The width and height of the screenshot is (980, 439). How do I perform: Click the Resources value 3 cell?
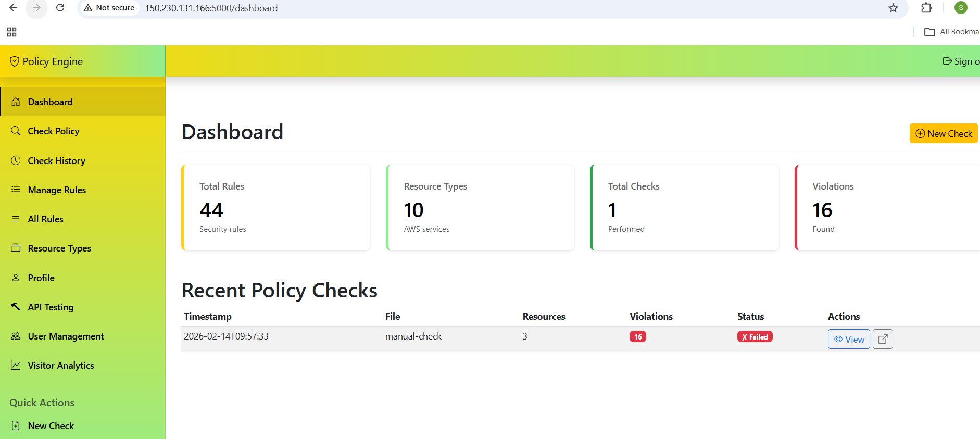[525, 336]
